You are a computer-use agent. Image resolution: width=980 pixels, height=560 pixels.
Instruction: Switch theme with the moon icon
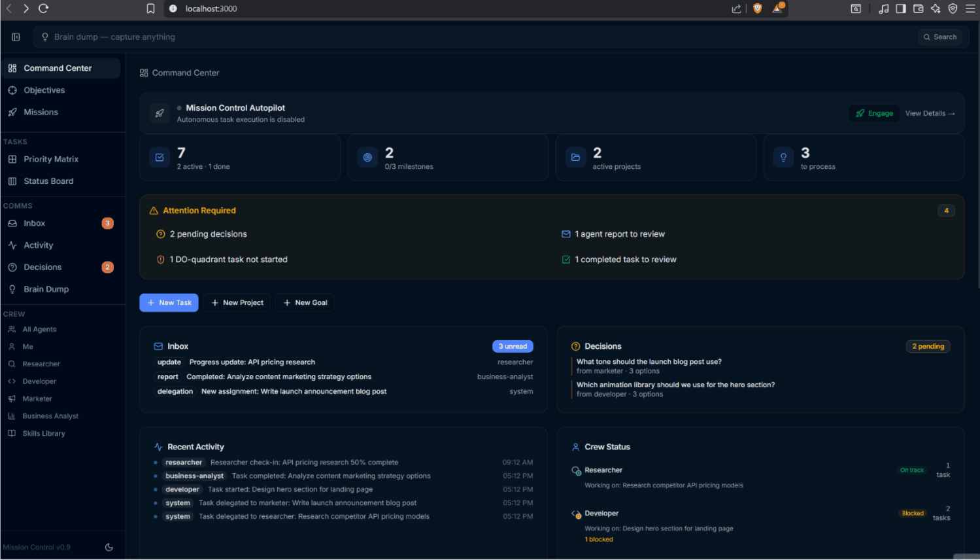109,548
